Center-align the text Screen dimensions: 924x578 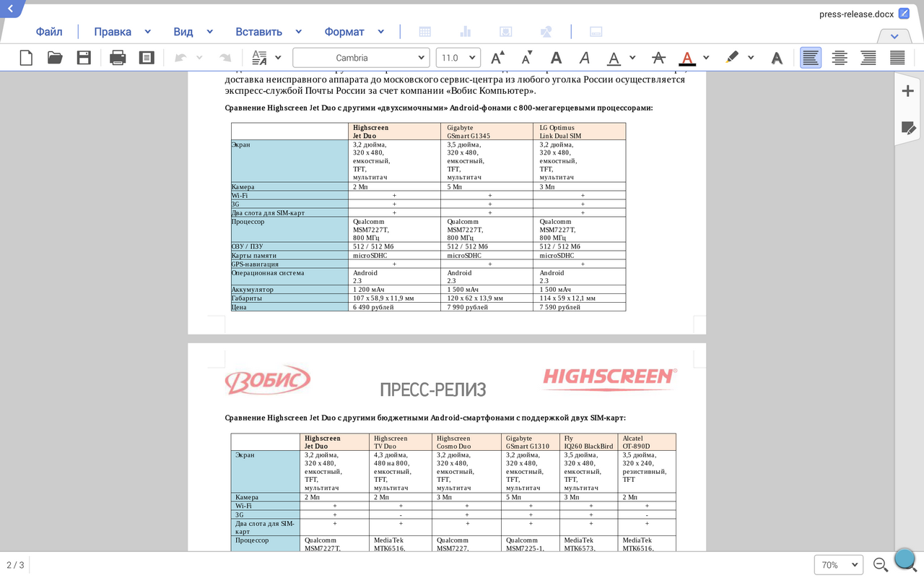[x=840, y=58]
